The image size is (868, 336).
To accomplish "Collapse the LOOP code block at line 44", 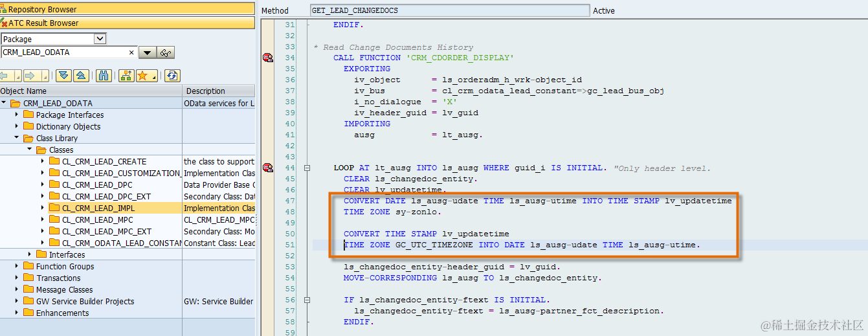I will 307,168.
